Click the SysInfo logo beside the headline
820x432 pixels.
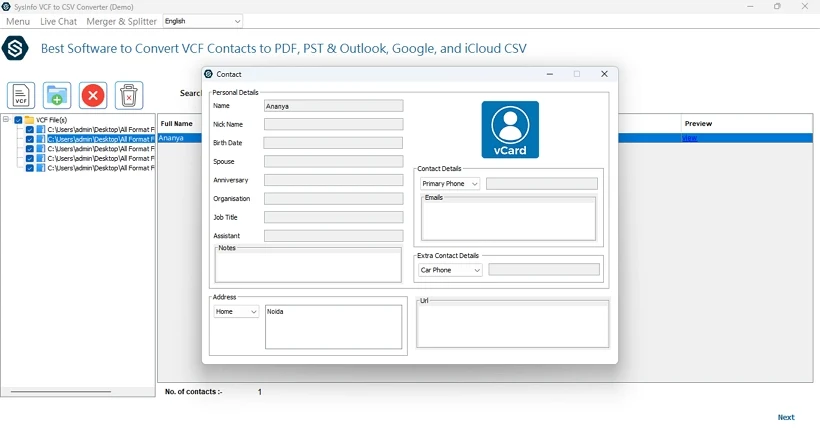tap(15, 48)
